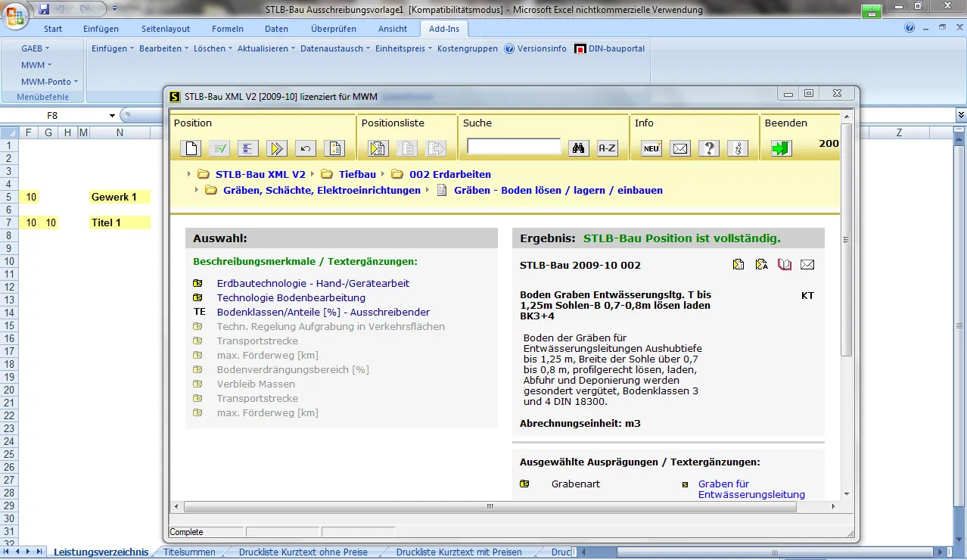Open the DIN-bauportal add-in link

[610, 48]
